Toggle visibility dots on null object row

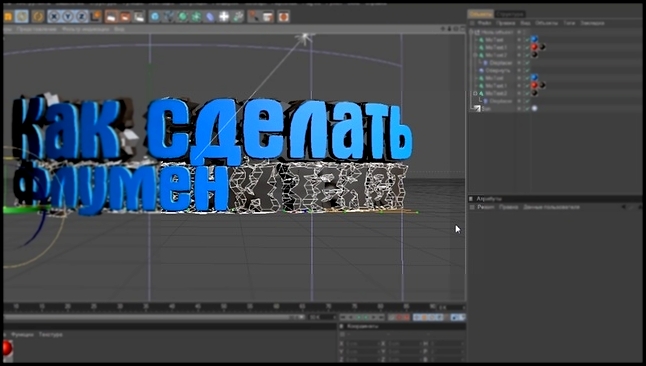520,32
